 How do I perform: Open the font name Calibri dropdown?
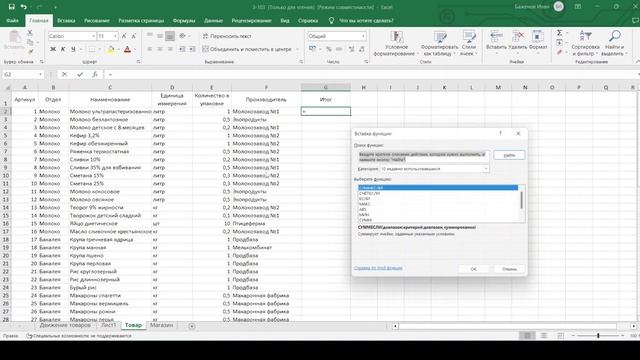[x=93, y=36]
